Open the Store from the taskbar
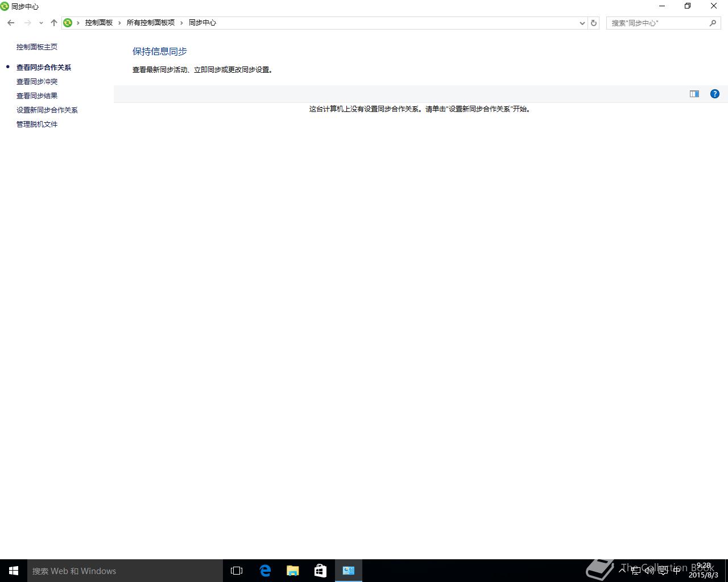 321,571
